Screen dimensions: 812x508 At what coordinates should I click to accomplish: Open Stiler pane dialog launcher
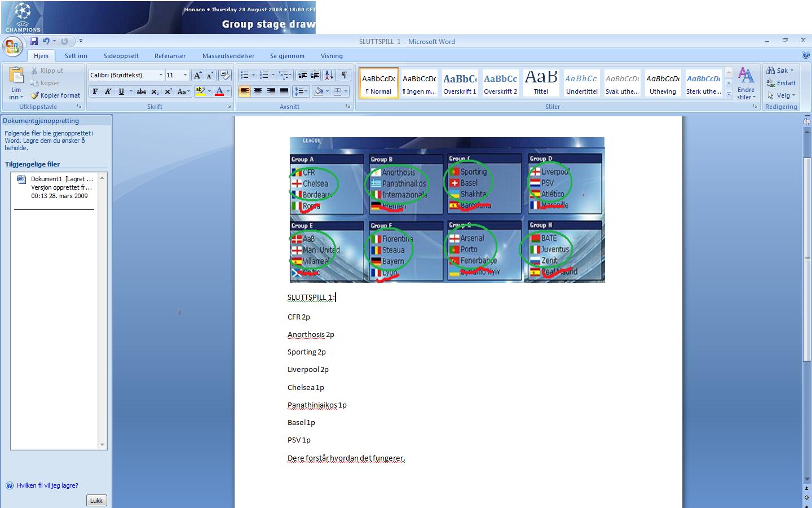[756, 106]
